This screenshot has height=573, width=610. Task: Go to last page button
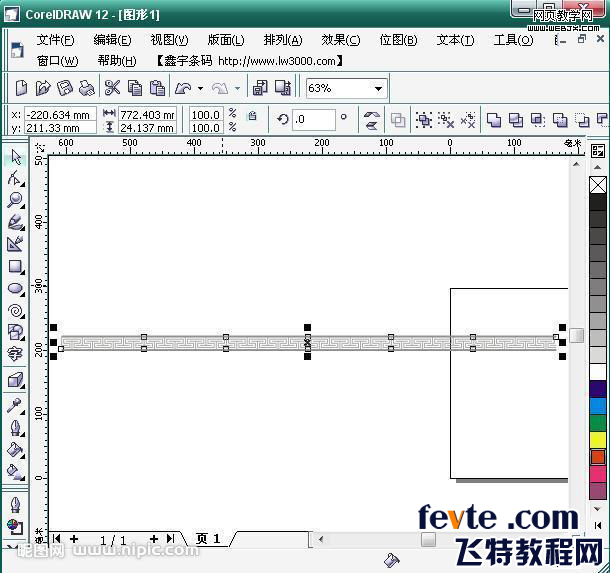point(170,539)
